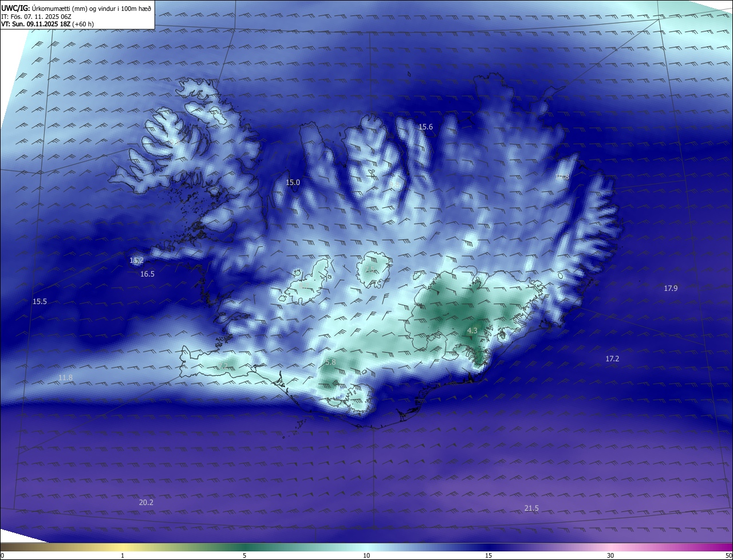This screenshot has height=560, width=733.
Task: Click the valid time 'VT: Sun. 09.11.2025 18Z (+60 h)'
Action: point(48,24)
